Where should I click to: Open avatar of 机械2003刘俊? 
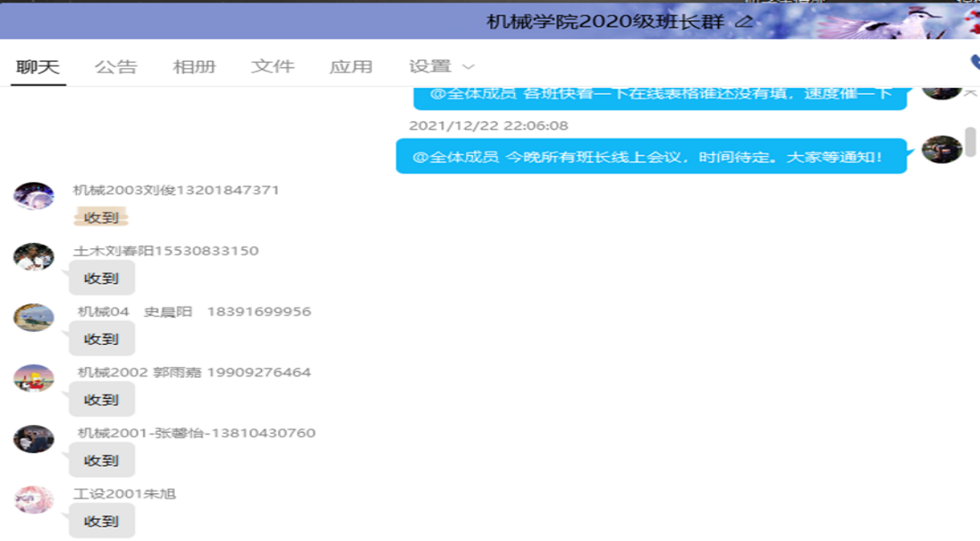pos(34,196)
